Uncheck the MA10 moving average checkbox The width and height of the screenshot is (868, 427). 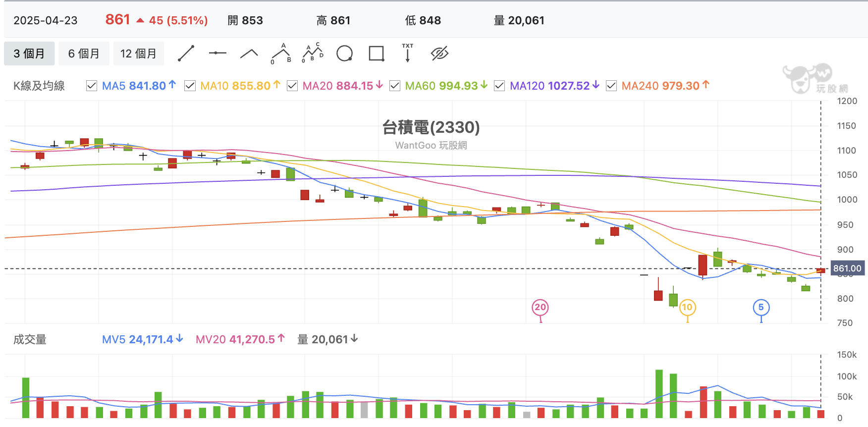[190, 86]
